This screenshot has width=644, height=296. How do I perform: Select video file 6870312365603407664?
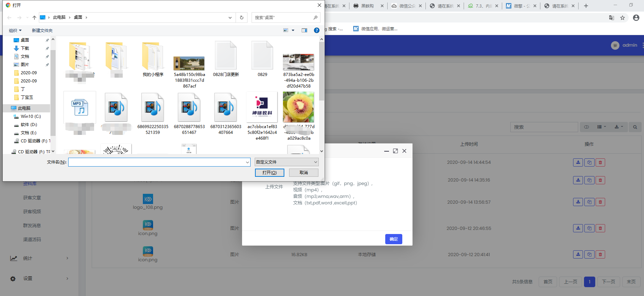pyautogui.click(x=226, y=113)
